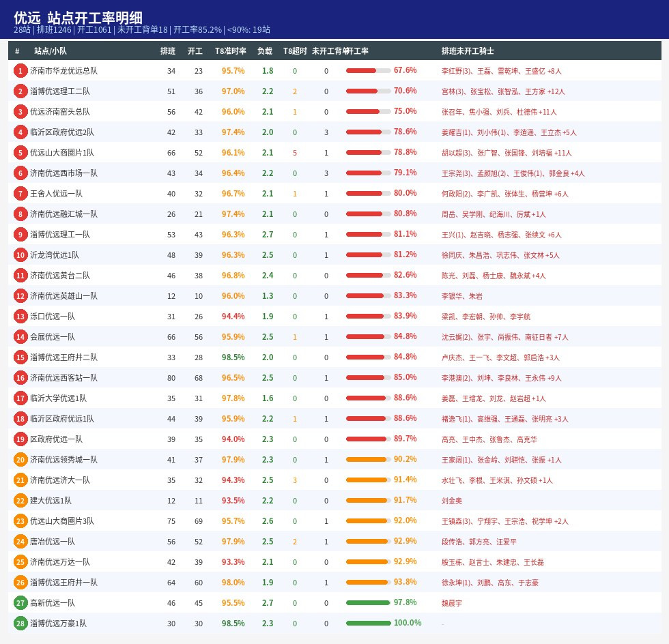Screen dimensions: 669x644
Task: Click the T8超时 column header
Action: 295,50
